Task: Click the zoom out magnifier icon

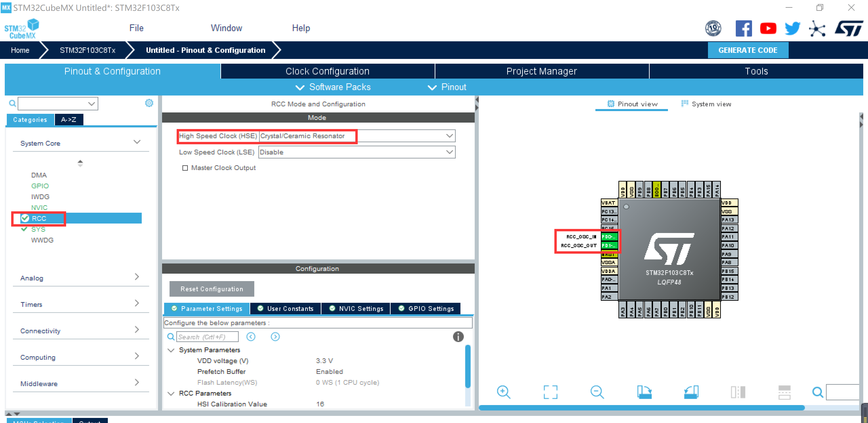Action: coord(597,392)
